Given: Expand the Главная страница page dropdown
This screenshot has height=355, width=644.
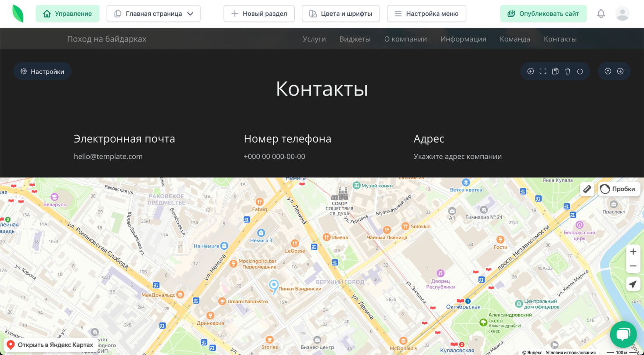Looking at the screenshot, I should click(x=154, y=14).
